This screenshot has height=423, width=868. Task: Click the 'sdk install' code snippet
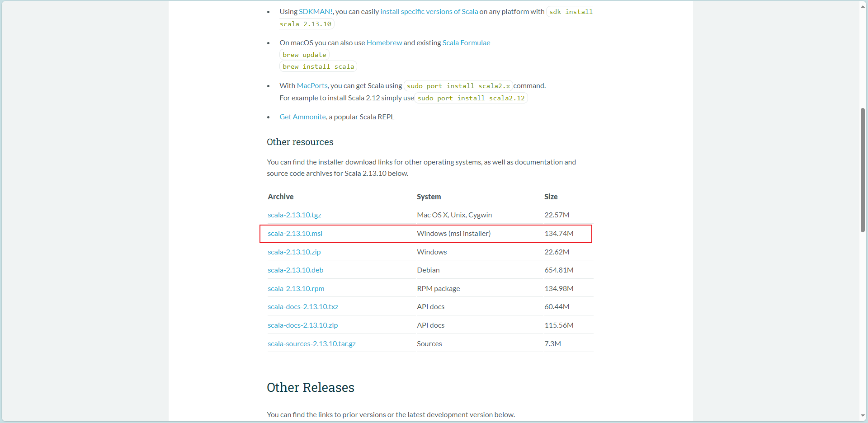pos(571,12)
